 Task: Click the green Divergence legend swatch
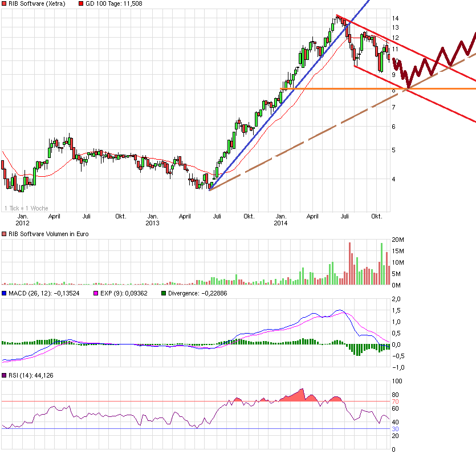tap(164, 293)
